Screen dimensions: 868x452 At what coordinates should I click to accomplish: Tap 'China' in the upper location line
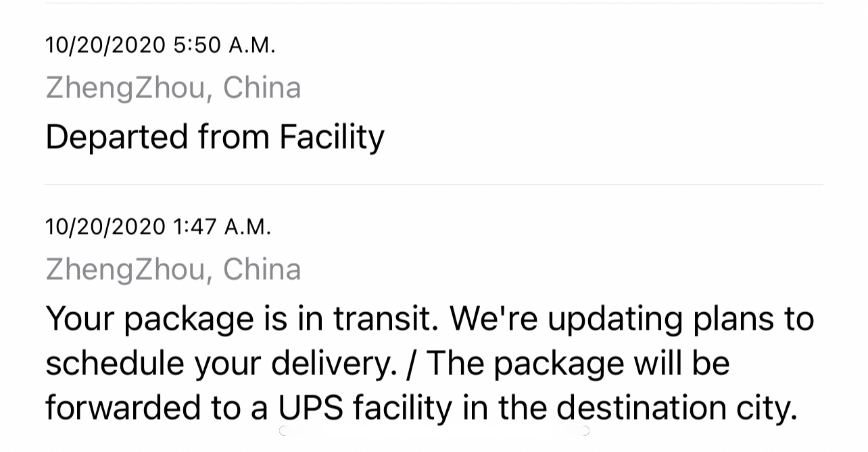click(262, 88)
